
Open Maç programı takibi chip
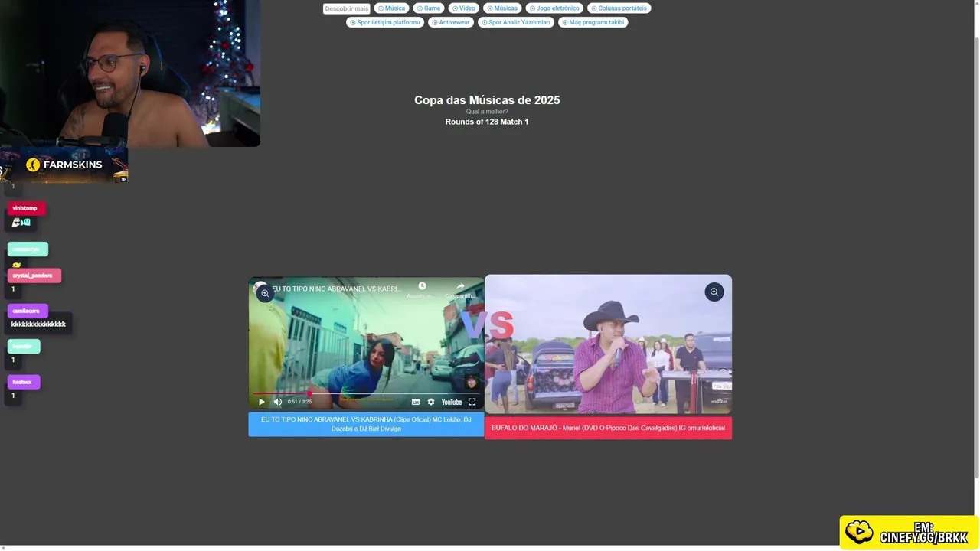click(593, 22)
